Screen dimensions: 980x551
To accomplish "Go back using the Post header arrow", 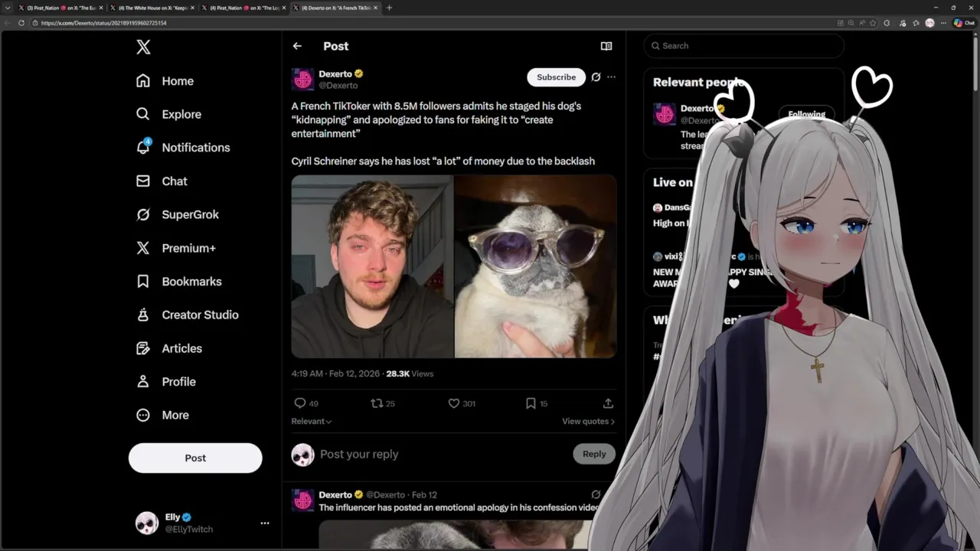I will pyautogui.click(x=297, y=46).
